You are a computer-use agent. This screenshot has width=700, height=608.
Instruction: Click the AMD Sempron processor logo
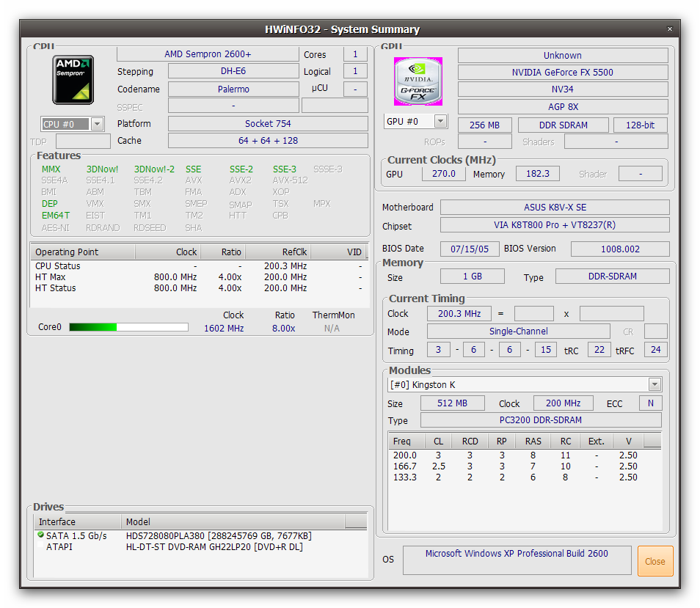(73, 80)
